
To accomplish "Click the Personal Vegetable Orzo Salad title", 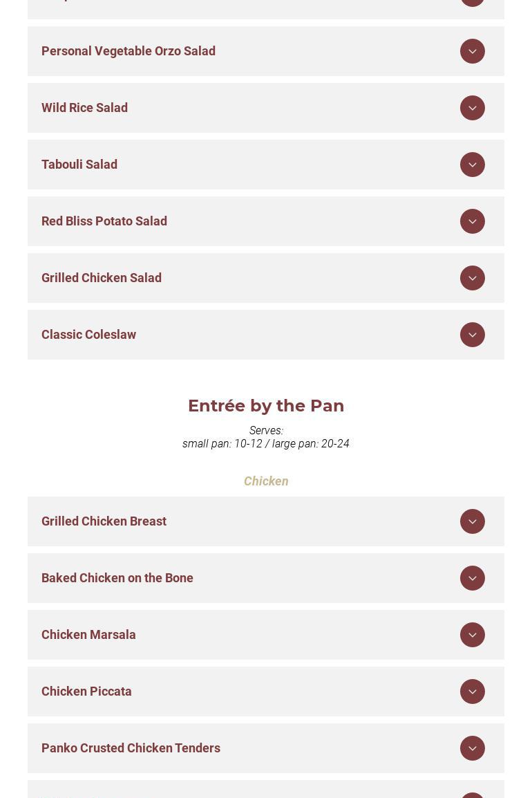I will click(x=129, y=51).
